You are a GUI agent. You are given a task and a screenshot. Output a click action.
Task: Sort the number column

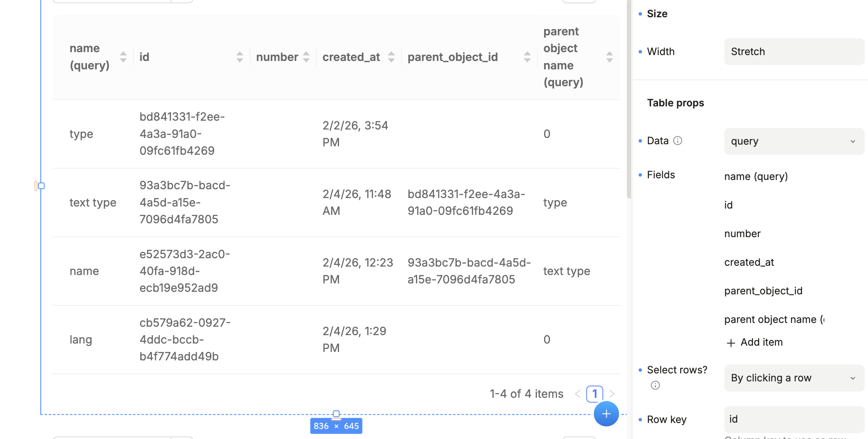[x=306, y=57]
